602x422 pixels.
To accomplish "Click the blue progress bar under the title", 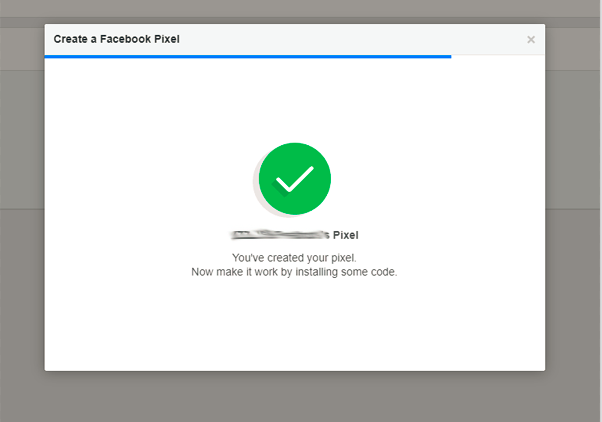I will (x=248, y=57).
